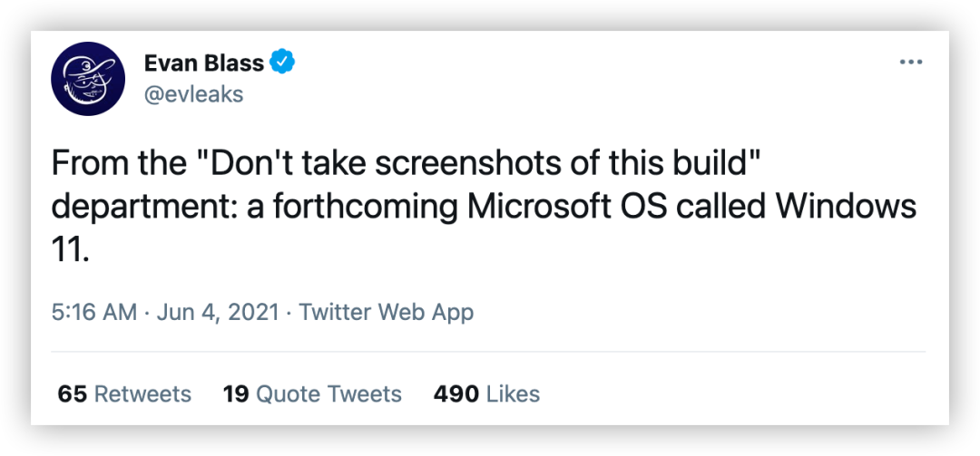This screenshot has height=456, width=980.
Task: Open the Twitter Web App source link
Action: click(x=386, y=313)
